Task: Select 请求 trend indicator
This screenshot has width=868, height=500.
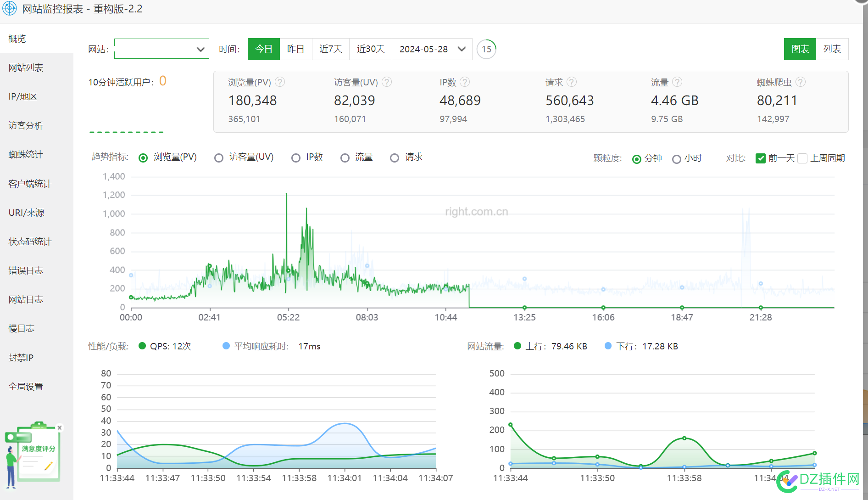Action: point(395,157)
